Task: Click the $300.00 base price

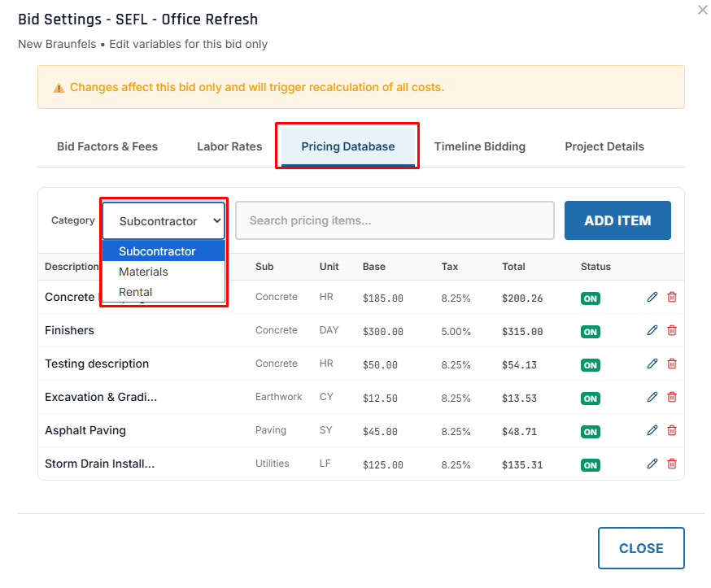Action: [x=382, y=332]
